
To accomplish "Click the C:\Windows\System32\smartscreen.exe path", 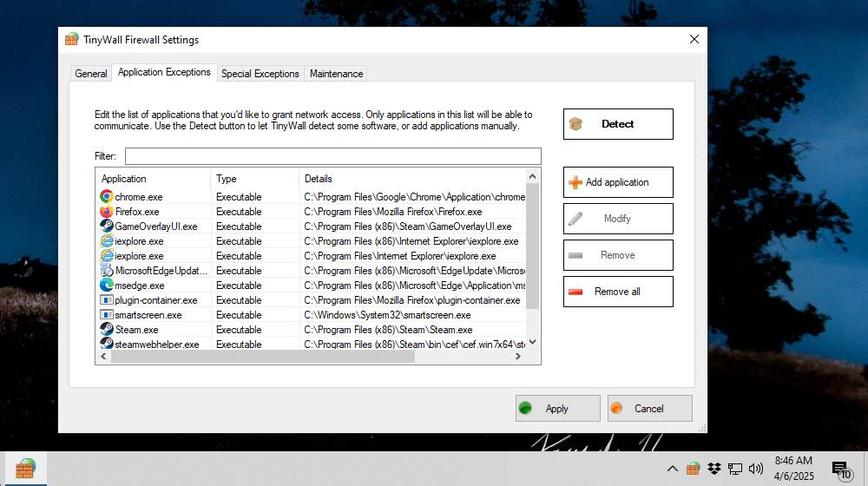I will pos(387,314).
